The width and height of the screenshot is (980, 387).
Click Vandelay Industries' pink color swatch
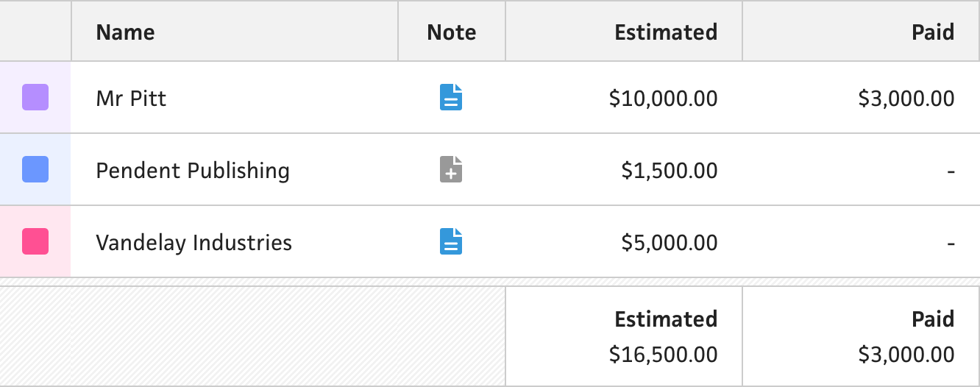(x=35, y=241)
